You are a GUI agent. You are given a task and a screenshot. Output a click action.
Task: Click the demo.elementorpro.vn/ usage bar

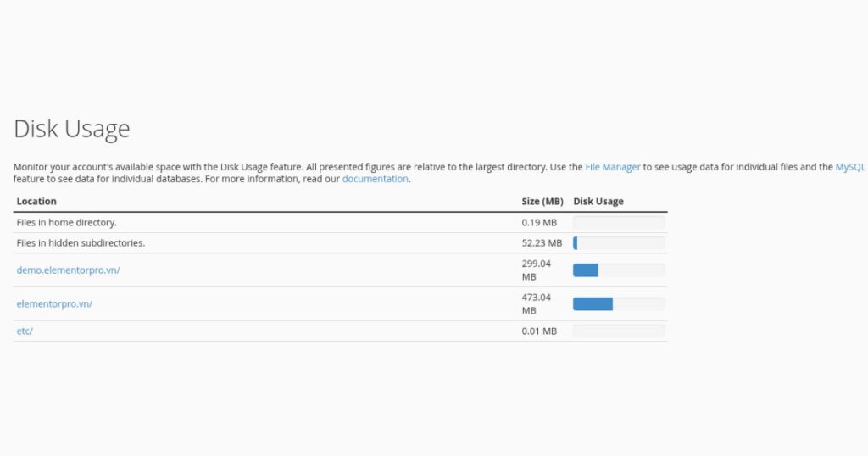click(618, 270)
